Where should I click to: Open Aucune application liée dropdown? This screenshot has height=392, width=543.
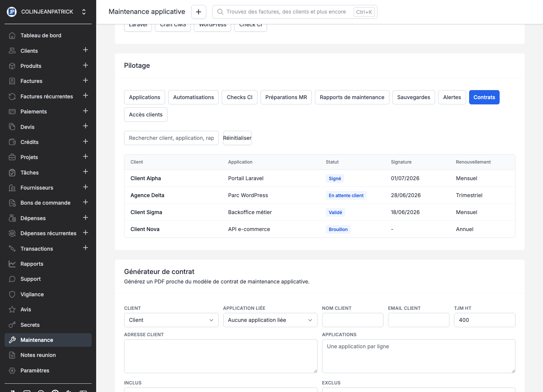pyautogui.click(x=270, y=320)
